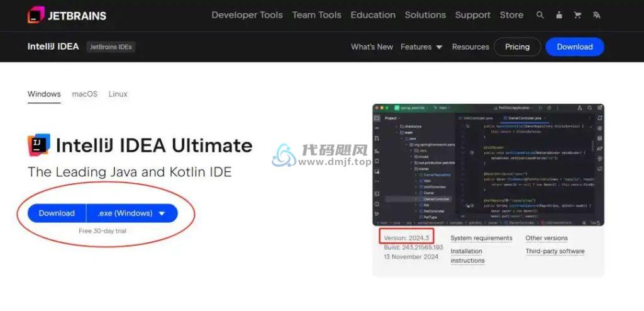Open the site search magnifier icon
Image resolution: width=644 pixels, height=311 pixels.
click(x=540, y=15)
